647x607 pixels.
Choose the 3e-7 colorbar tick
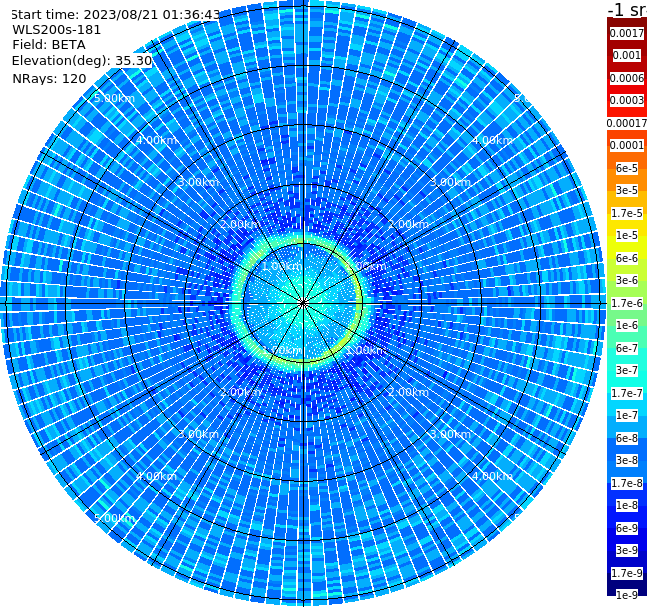(627, 371)
